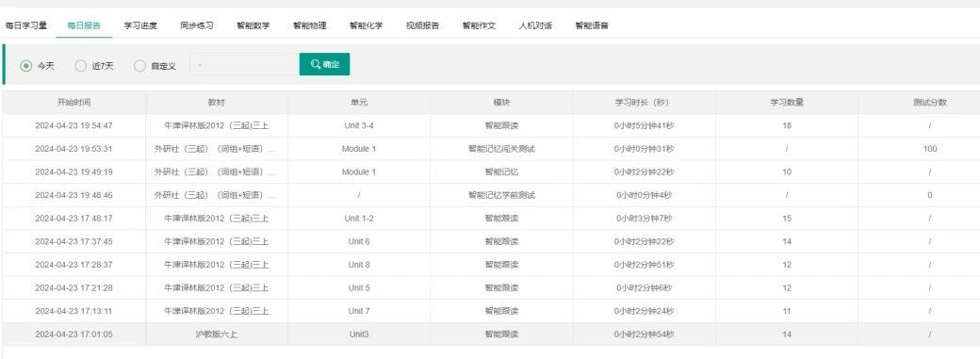980x359 pixels.
Task: Click the 学习数量 column header
Action: tap(786, 103)
